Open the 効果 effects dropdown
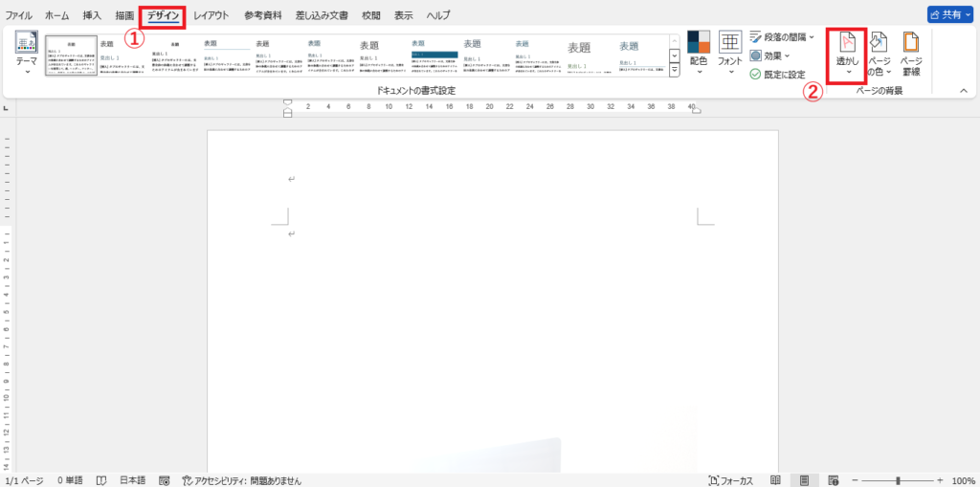 point(769,55)
